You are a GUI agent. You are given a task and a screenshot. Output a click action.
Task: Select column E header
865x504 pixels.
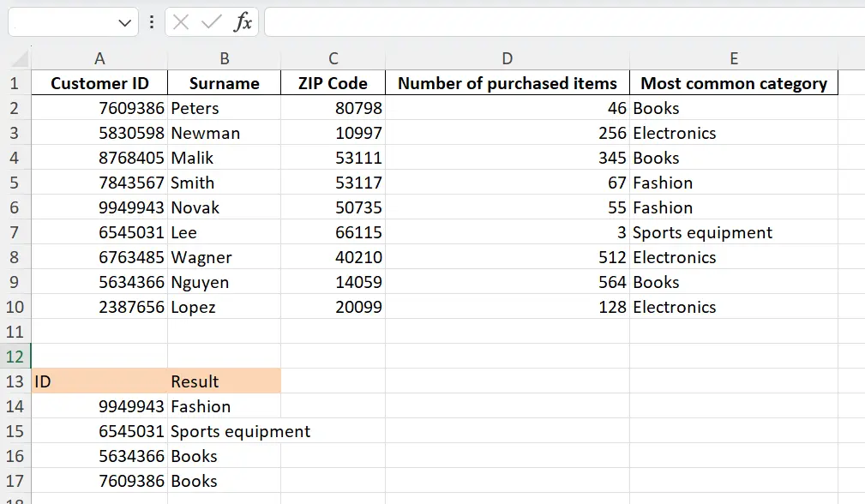pyautogui.click(x=734, y=58)
